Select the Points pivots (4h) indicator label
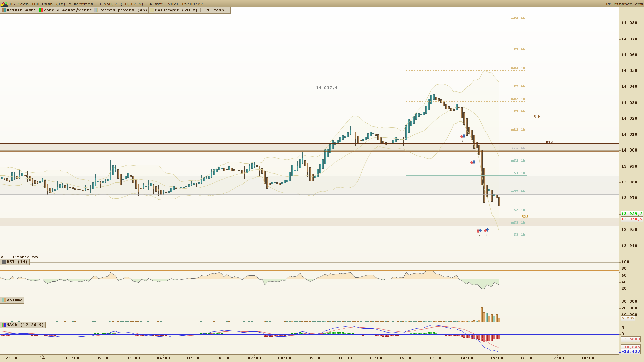Screen dimensions: 644x362 [123, 10]
